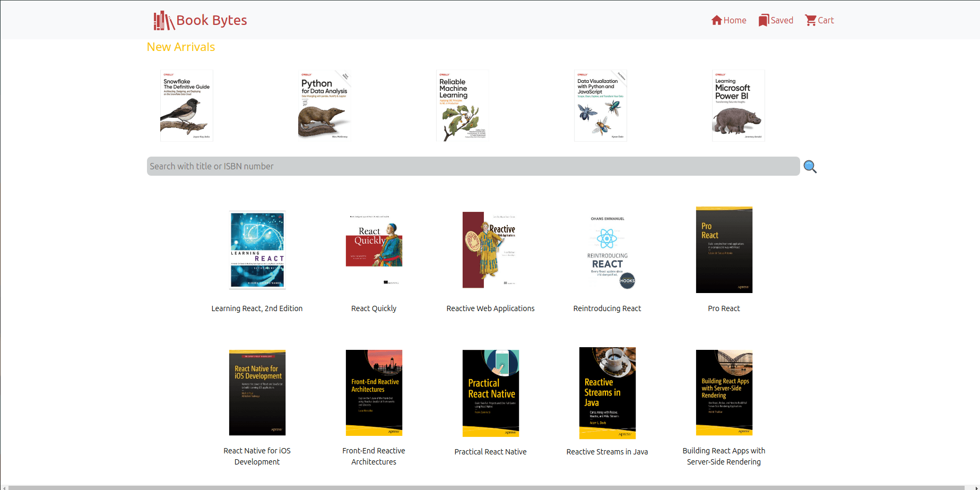Open Snowflake The Definitive Guide cover
This screenshot has width=980, height=490.
click(x=187, y=106)
